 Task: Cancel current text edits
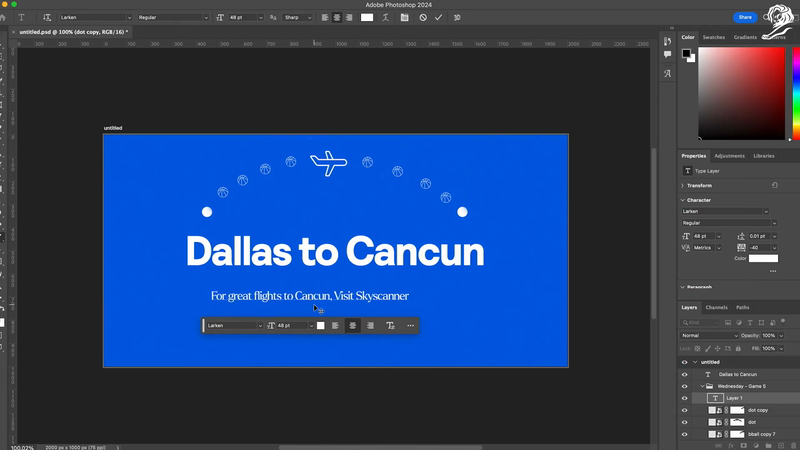tap(423, 17)
